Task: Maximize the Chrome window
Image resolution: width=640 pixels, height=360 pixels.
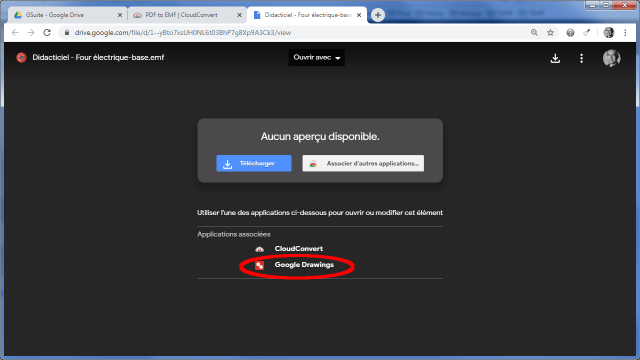Action: coord(606,5)
